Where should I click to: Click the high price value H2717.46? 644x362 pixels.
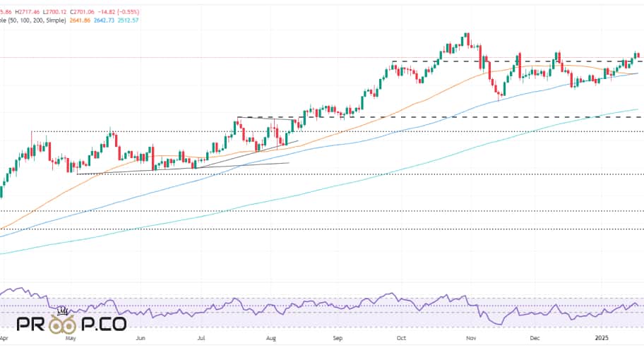(x=28, y=12)
